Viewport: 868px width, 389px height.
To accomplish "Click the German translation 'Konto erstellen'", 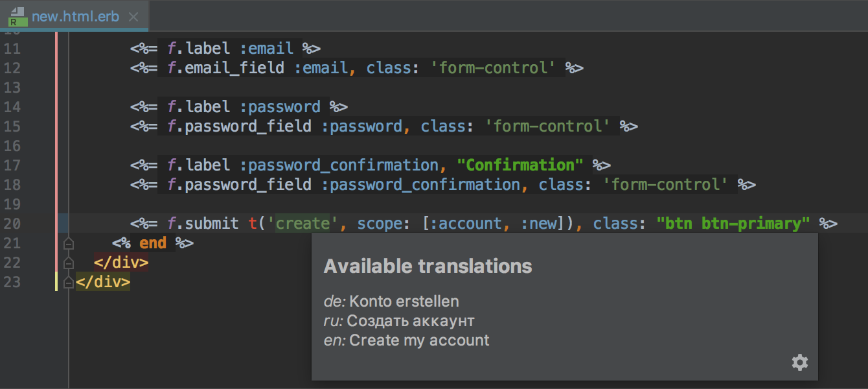I will tap(404, 301).
